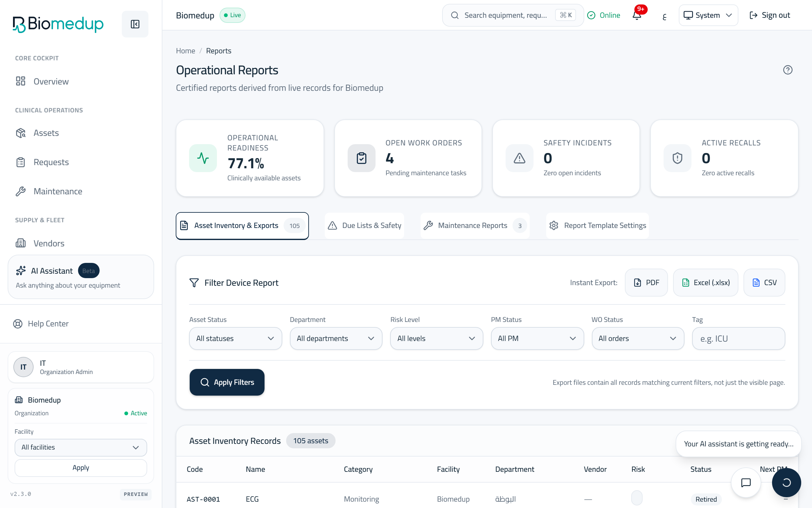Click the Safety Incidents warning icon

[520, 158]
